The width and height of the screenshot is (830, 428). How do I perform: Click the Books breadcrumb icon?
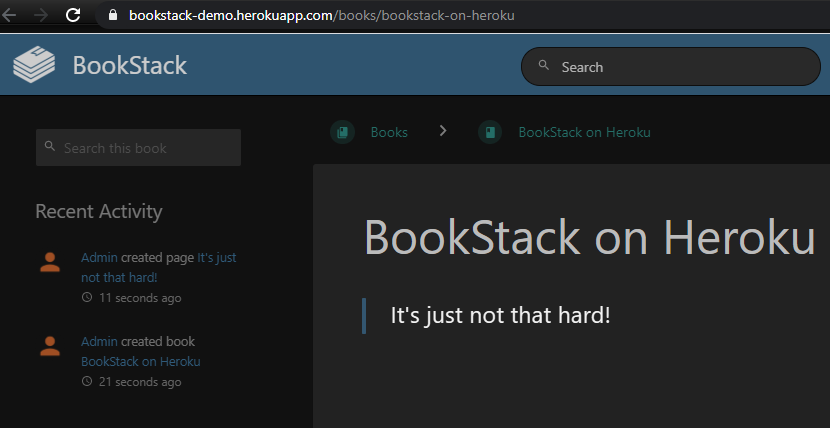click(x=342, y=132)
